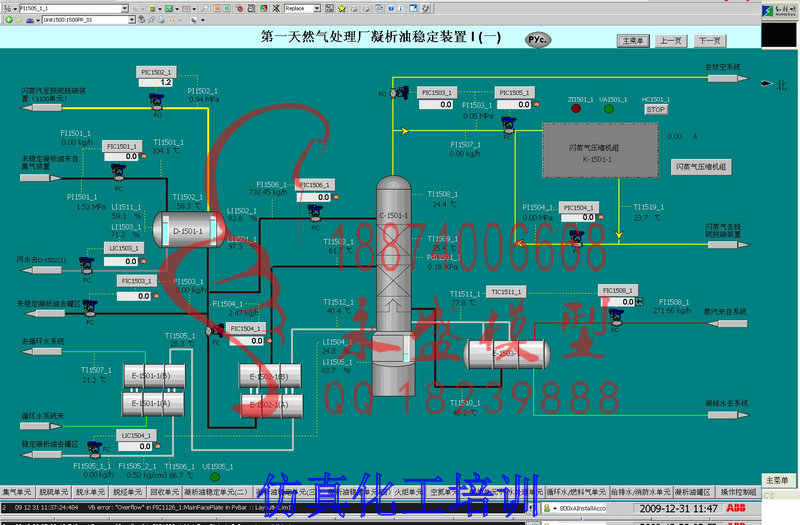Click the PIC1502_1 value field showing 1.2
The height and width of the screenshot is (525, 800).
click(156, 82)
